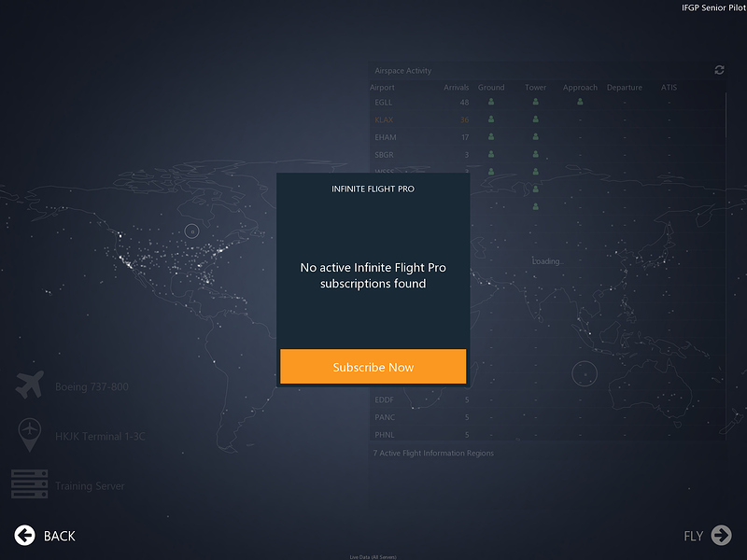Click the EGLL Ground controller icon
Image resolution: width=747 pixels, height=560 pixels.
(x=491, y=102)
